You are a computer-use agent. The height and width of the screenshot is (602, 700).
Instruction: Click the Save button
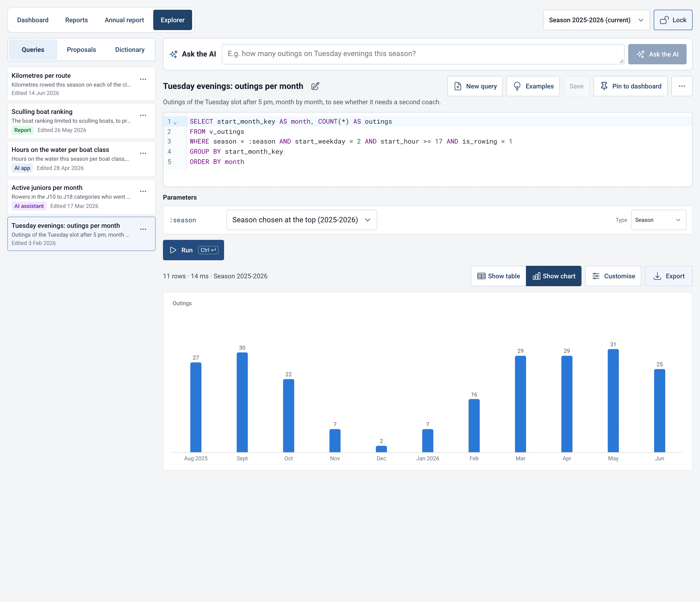pyautogui.click(x=577, y=86)
